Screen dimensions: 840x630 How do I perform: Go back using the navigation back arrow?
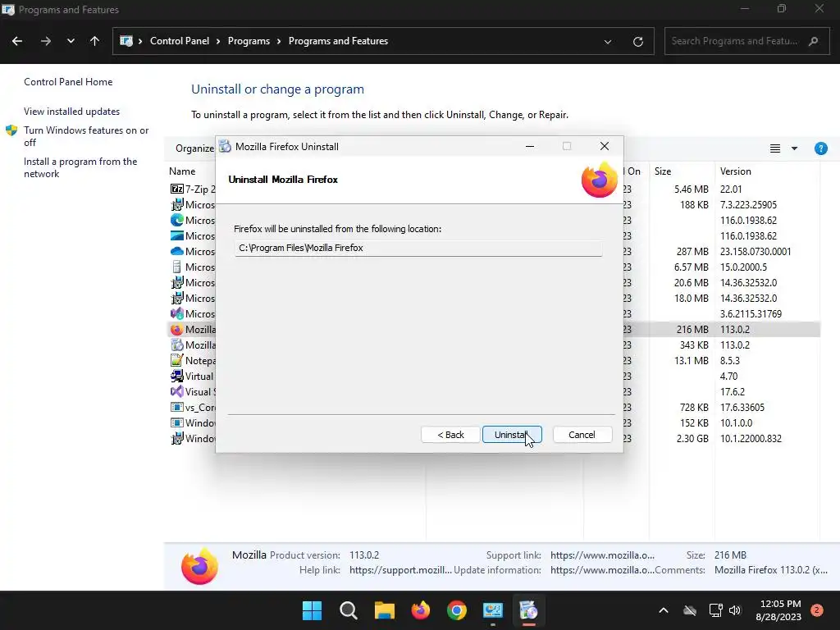17,41
